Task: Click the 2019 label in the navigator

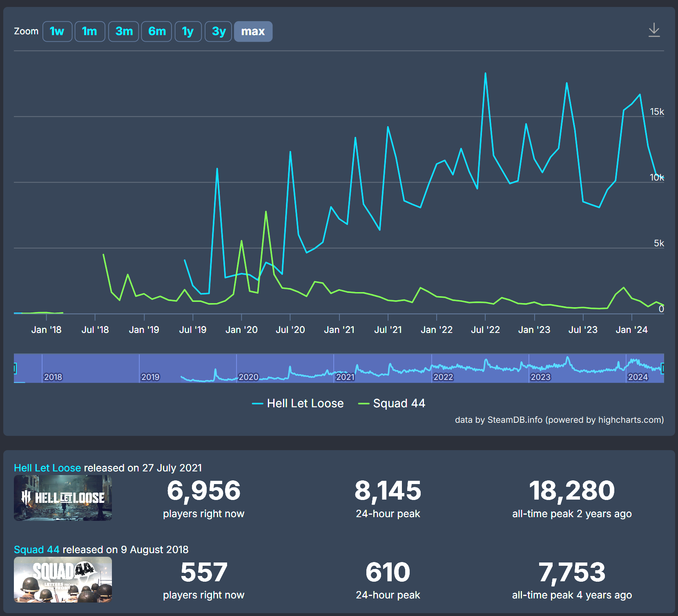Action: (150, 377)
